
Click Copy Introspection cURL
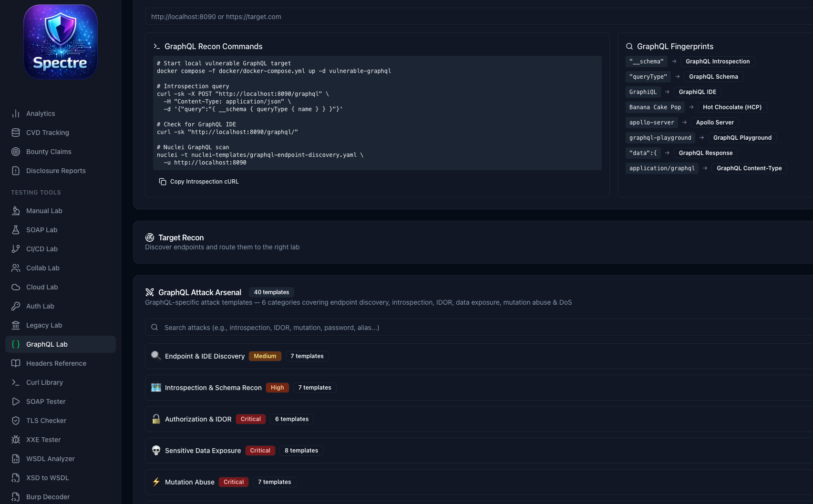click(x=199, y=182)
